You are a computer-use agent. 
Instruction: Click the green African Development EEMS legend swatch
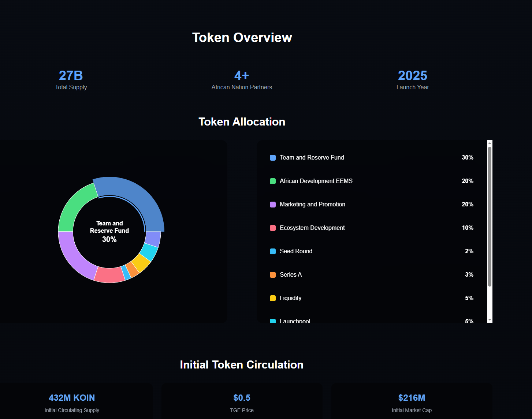tap(273, 181)
